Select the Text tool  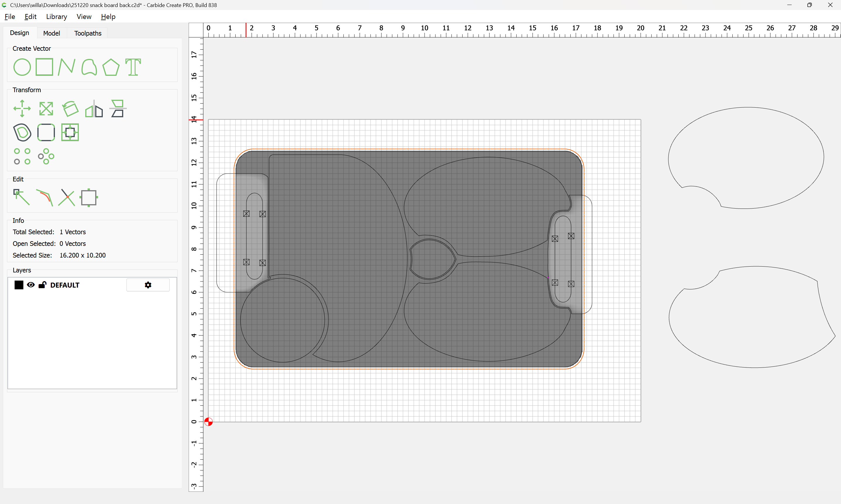point(133,67)
